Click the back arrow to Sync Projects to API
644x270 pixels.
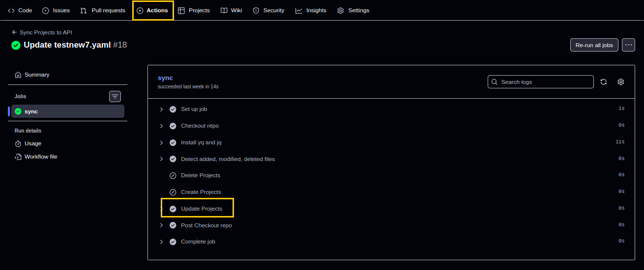click(x=15, y=32)
